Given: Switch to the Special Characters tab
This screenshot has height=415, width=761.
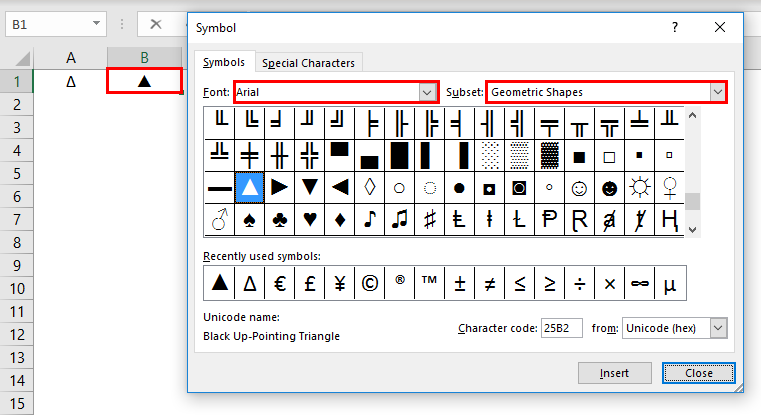Looking at the screenshot, I should 308,63.
